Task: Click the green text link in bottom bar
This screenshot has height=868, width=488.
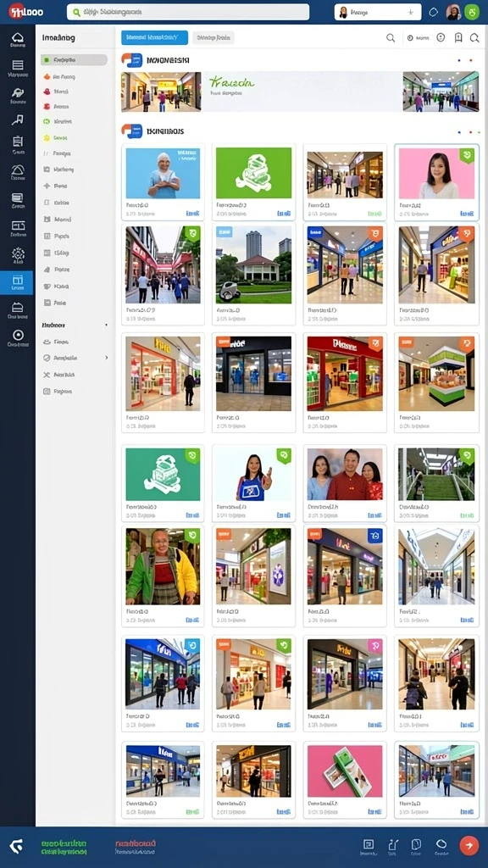Action: click(64, 847)
